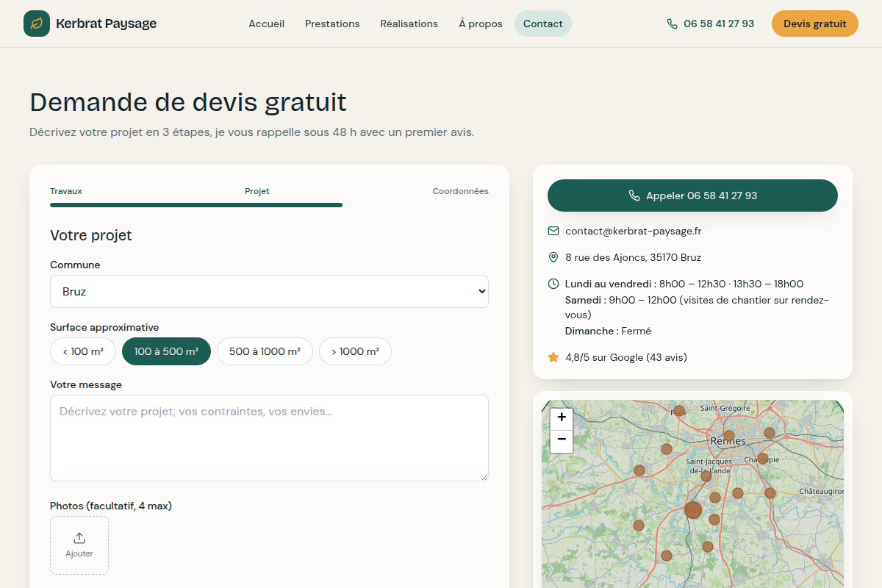Screen dimensions: 882x588
Task: Click the 'Surface approximative' label
Action: coord(104,327)
